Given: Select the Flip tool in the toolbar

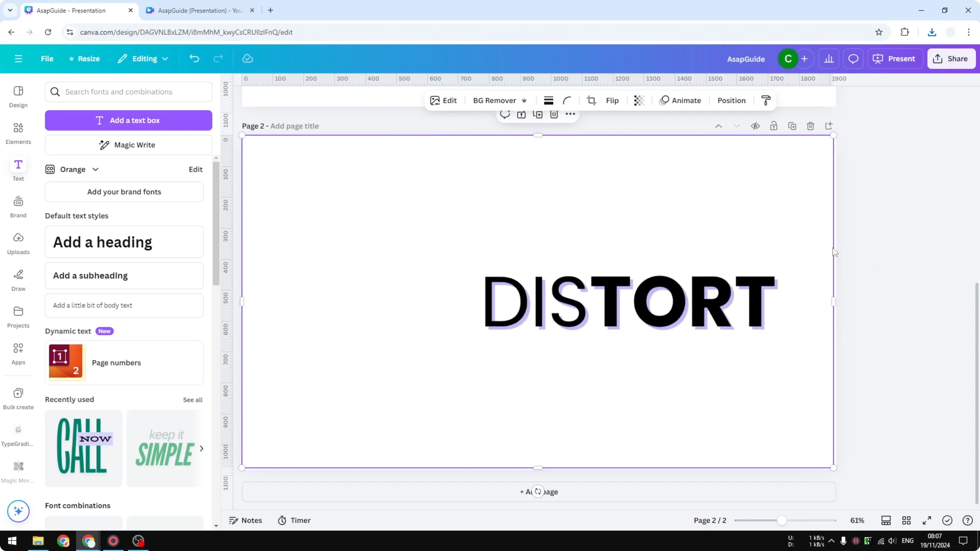Looking at the screenshot, I should coord(612,100).
